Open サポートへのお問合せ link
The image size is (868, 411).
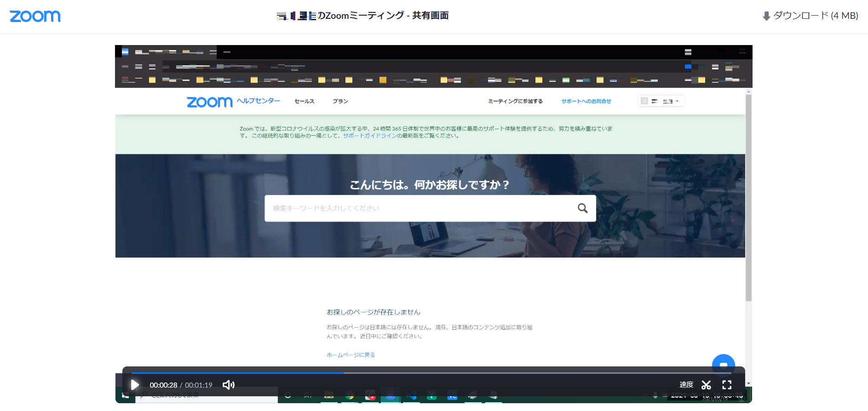(x=586, y=101)
